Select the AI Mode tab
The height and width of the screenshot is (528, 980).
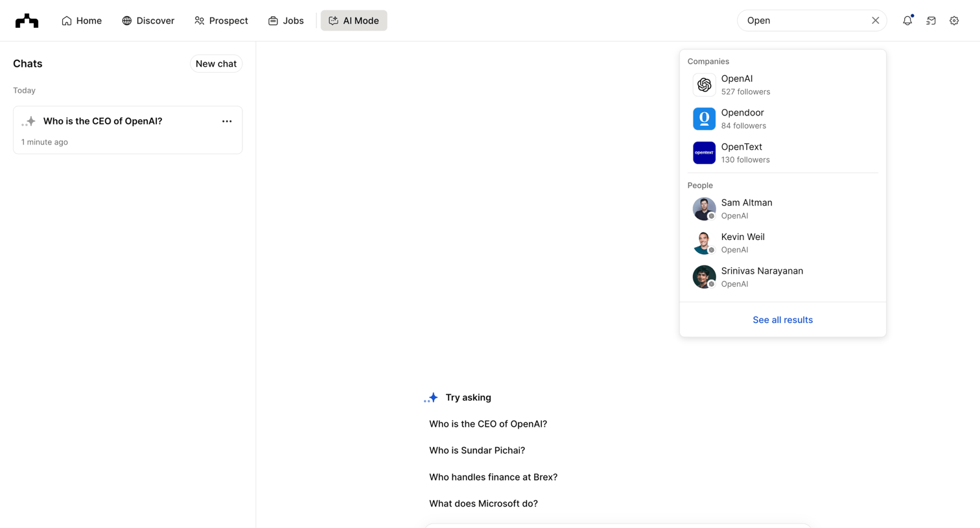coord(354,21)
